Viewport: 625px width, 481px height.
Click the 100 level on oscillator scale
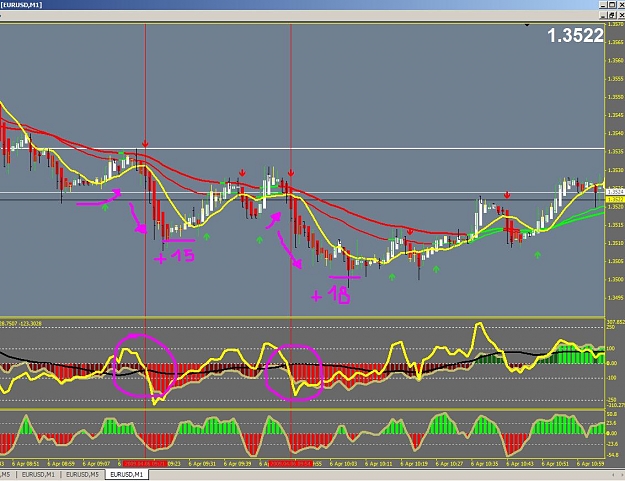point(611,349)
